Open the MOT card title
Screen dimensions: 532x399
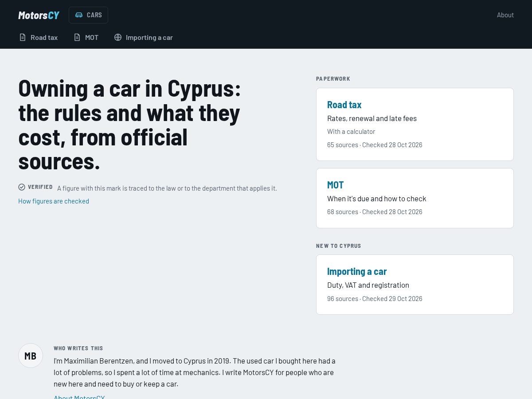point(336,185)
